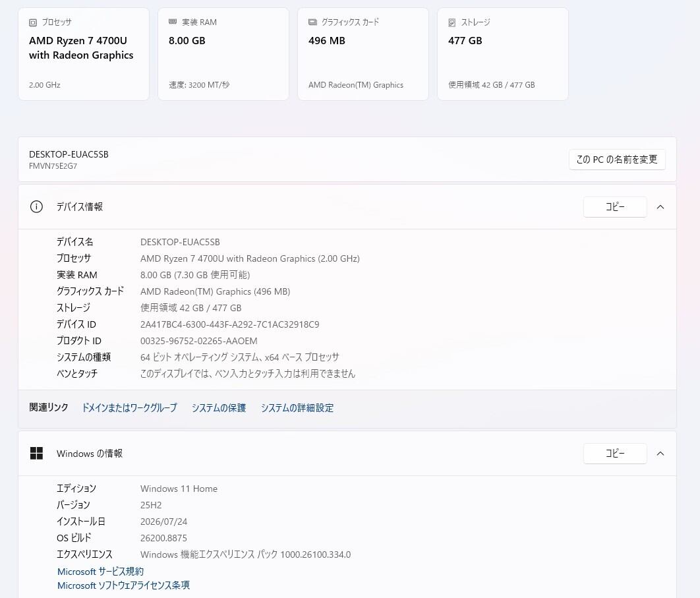Select the 477 GB storage card

503,54
